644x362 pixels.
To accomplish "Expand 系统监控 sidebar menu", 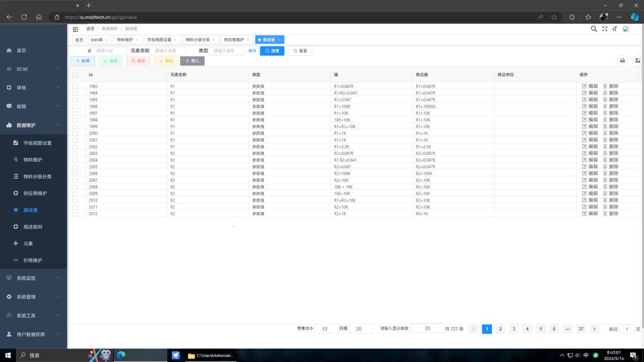I will tap(34, 278).
